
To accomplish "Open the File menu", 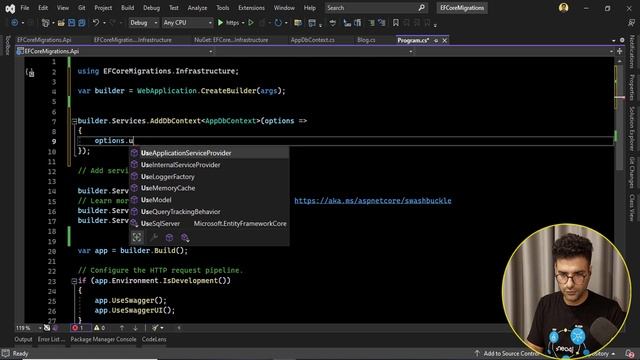I will [25, 8].
